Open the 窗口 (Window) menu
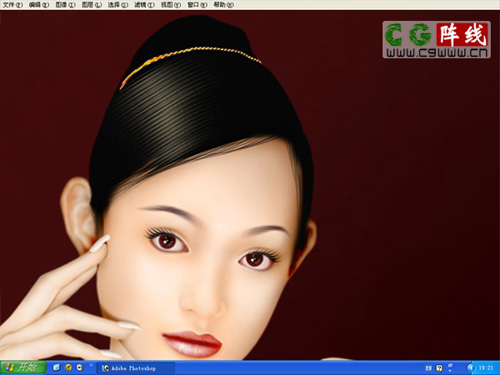 (x=197, y=5)
